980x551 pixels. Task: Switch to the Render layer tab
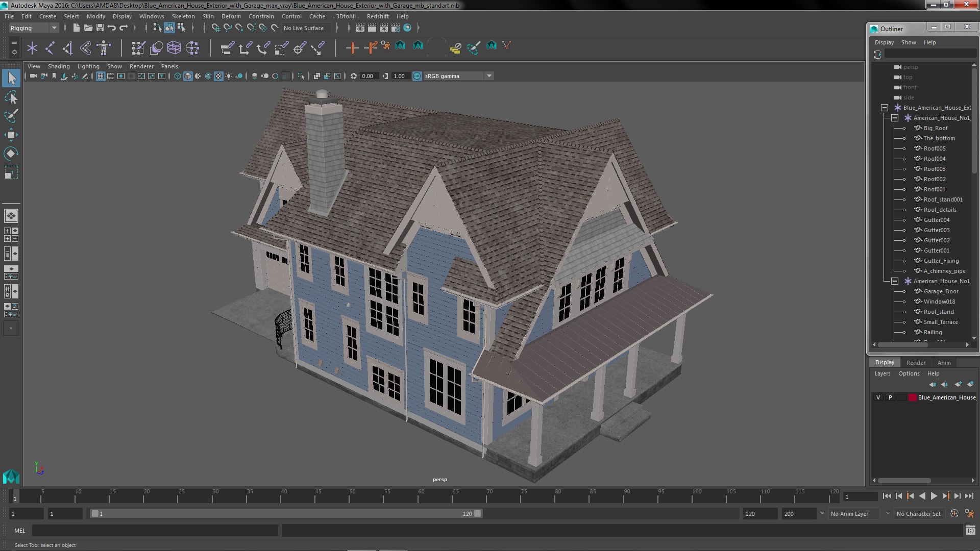pyautogui.click(x=916, y=363)
